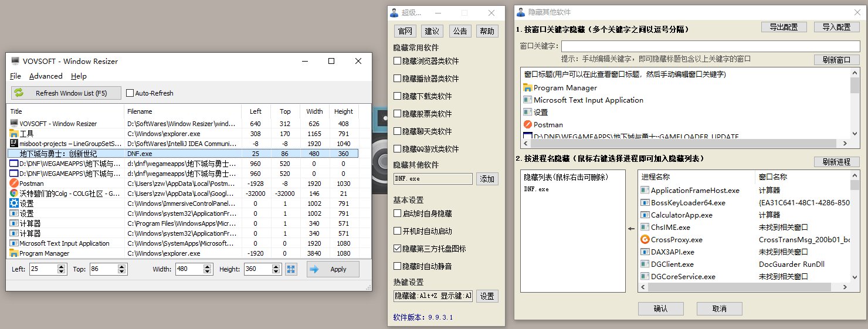Image resolution: width=868 pixels, height=329 pixels.
Task: Check 隐藏下载类软件
Action: (398, 96)
